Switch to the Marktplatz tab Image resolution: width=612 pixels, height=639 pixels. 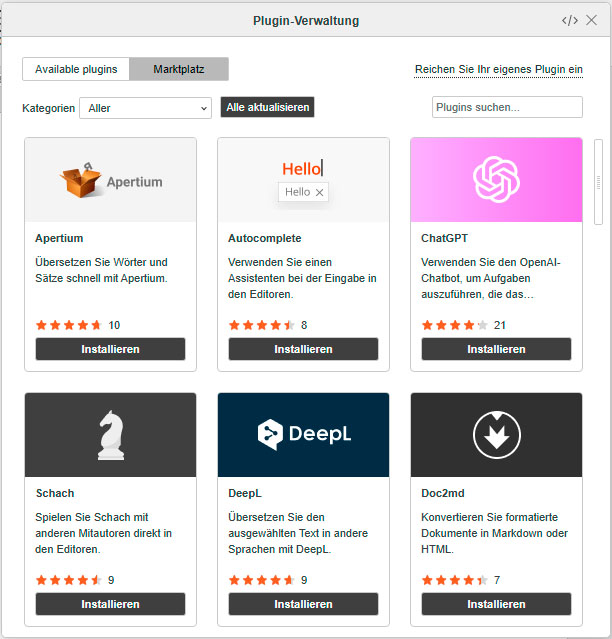(179, 69)
